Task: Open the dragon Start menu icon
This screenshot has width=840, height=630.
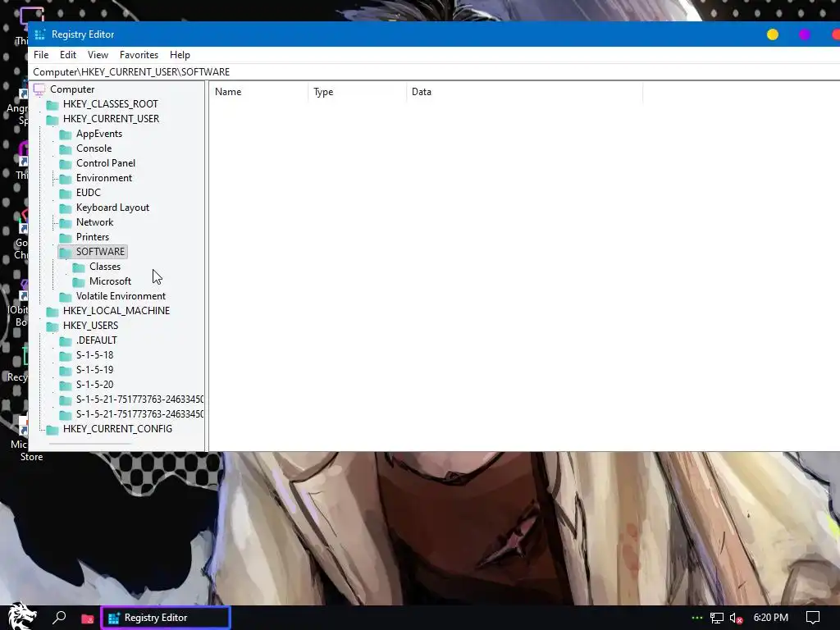Action: pyautogui.click(x=21, y=617)
